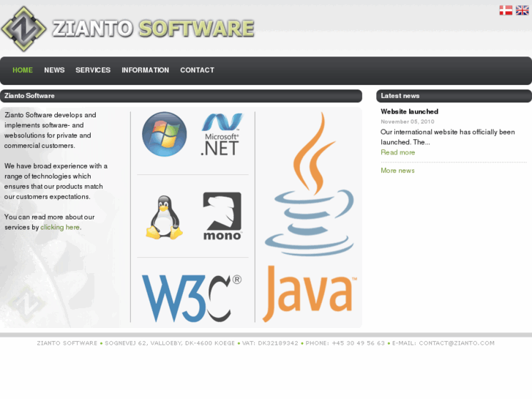Click the orange 'Java' wordmark text
Screen dimensions: 532x399
310,294
